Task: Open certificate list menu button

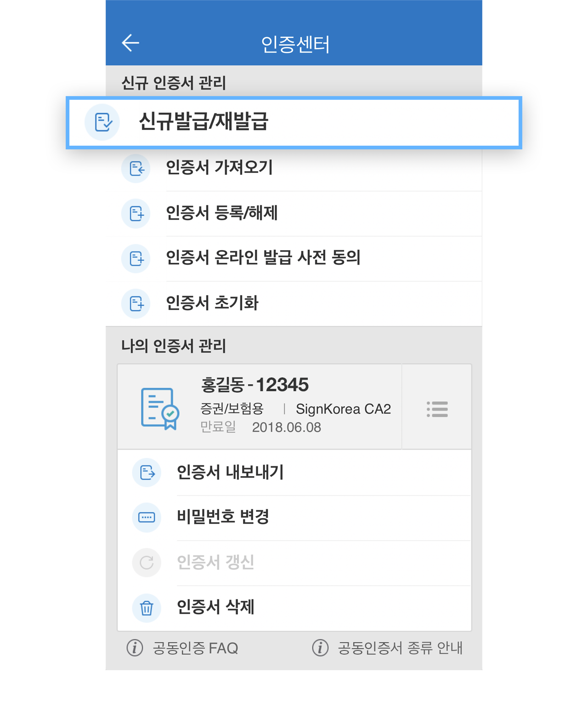Action: [437, 409]
